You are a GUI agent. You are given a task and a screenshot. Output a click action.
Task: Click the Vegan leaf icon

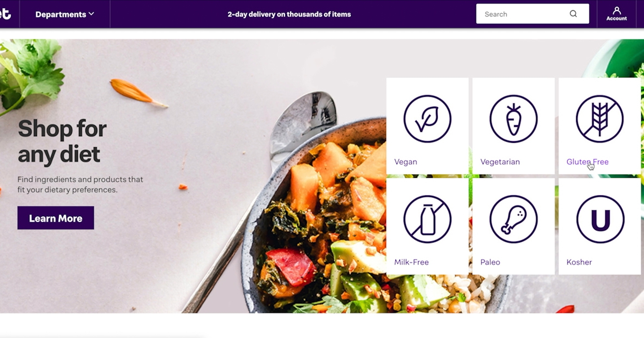pyautogui.click(x=427, y=119)
